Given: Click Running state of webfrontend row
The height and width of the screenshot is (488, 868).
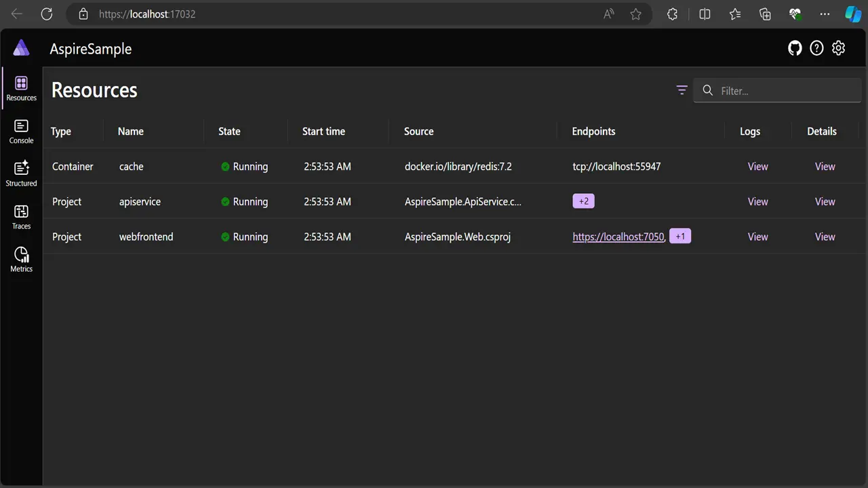Looking at the screenshot, I should point(245,237).
